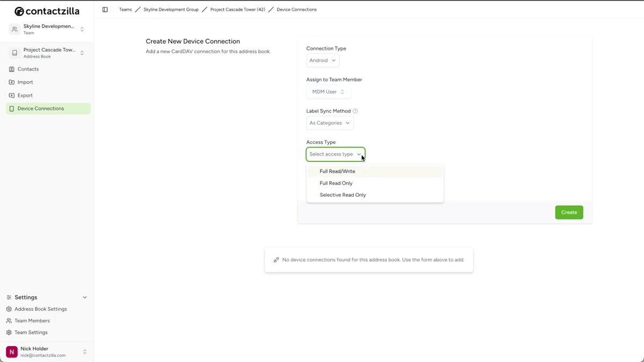Screen dimensions: 644x362
Task: Click the Contactzilla logo icon
Action: [19, 10]
